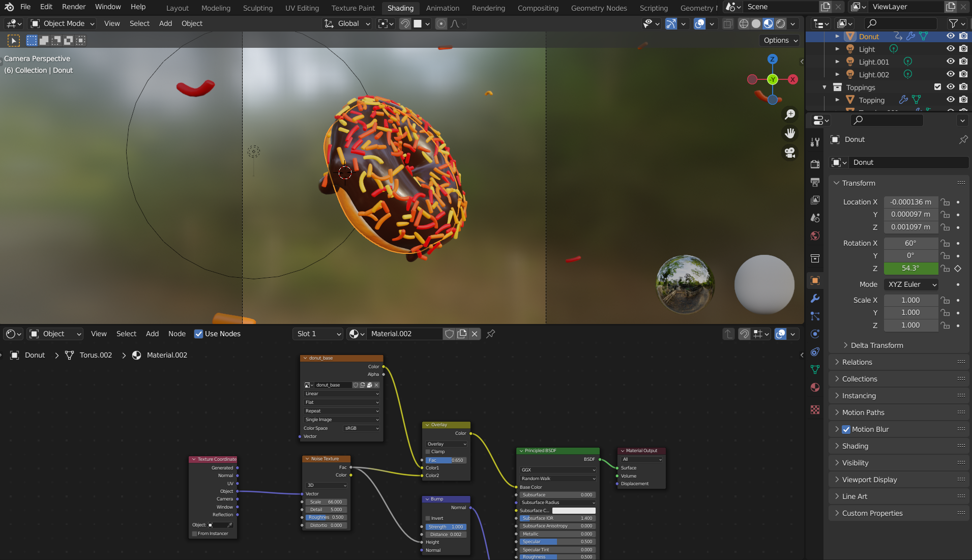Viewport: 972px width, 560px height.
Task: Toggle the camera view icon in viewport
Action: [x=790, y=153]
